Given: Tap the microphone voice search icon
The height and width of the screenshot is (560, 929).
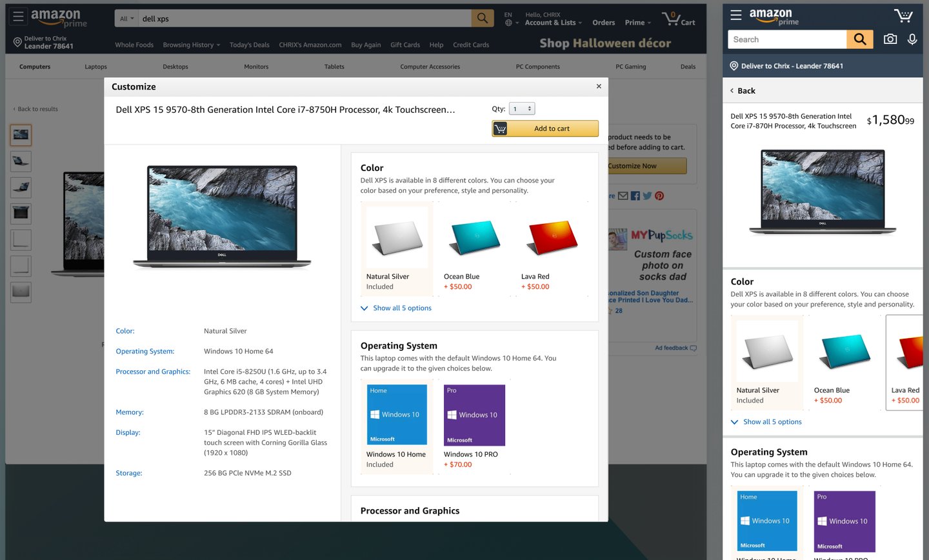Looking at the screenshot, I should tap(912, 39).
